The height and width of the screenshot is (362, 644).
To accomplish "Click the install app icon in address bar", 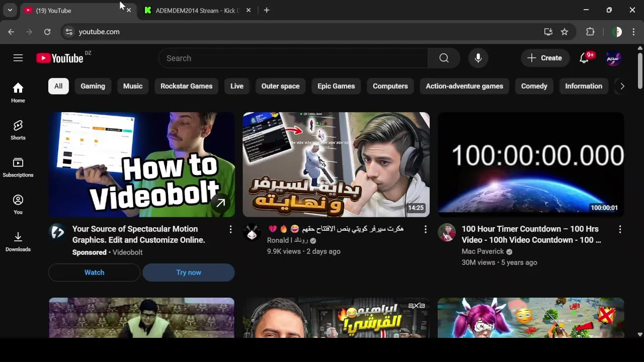I will (548, 32).
